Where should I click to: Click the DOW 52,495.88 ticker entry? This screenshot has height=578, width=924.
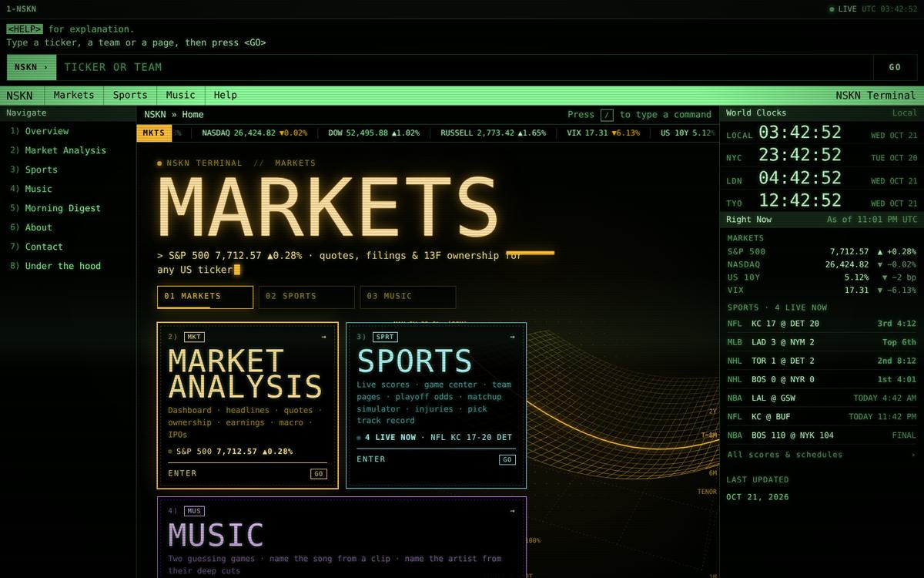pyautogui.click(x=373, y=133)
